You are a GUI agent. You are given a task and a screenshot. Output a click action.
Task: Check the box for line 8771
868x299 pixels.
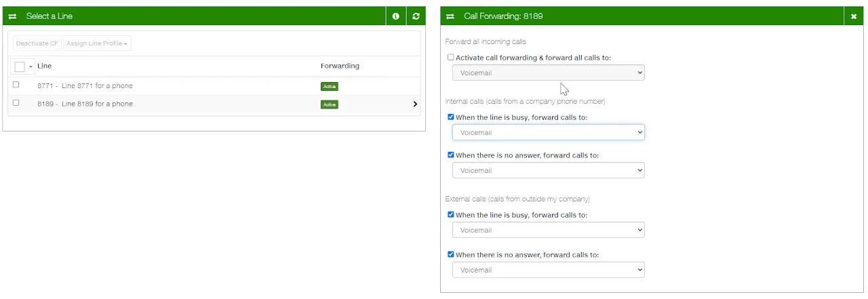[16, 85]
